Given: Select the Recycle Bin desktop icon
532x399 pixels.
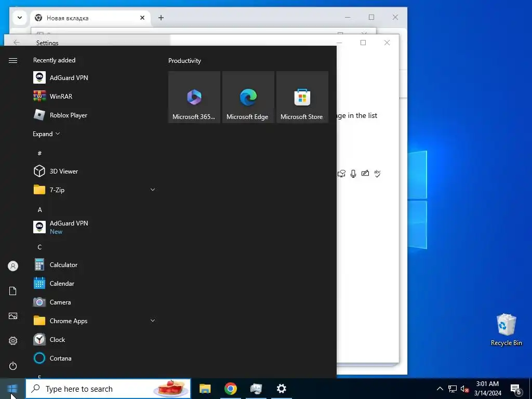Looking at the screenshot, I should [x=506, y=330].
